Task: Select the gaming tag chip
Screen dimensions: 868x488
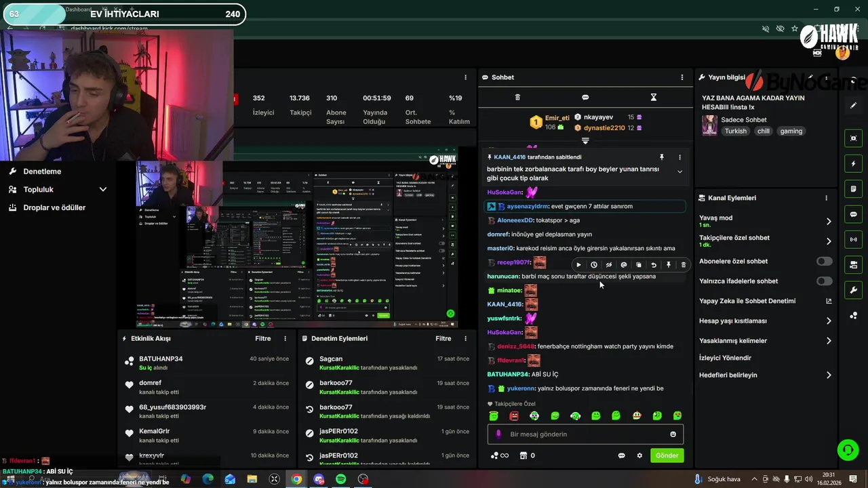Action: tap(791, 131)
